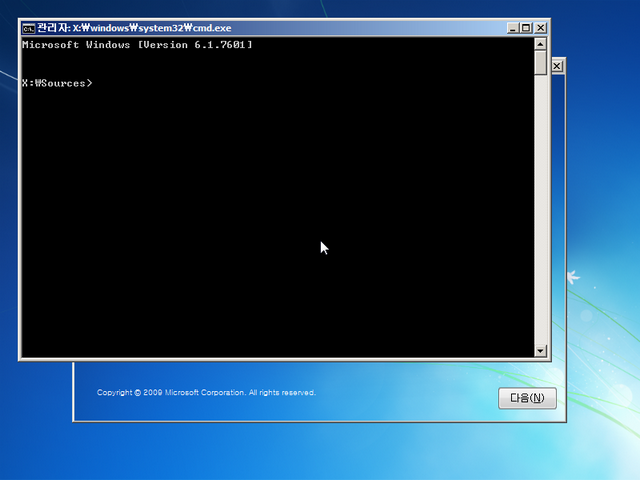Close the cmd.exe command prompt window

coord(540,28)
